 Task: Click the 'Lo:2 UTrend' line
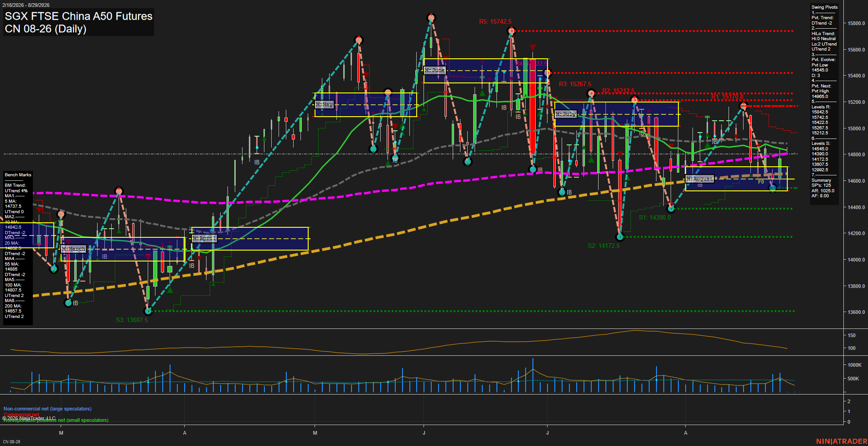point(824,44)
